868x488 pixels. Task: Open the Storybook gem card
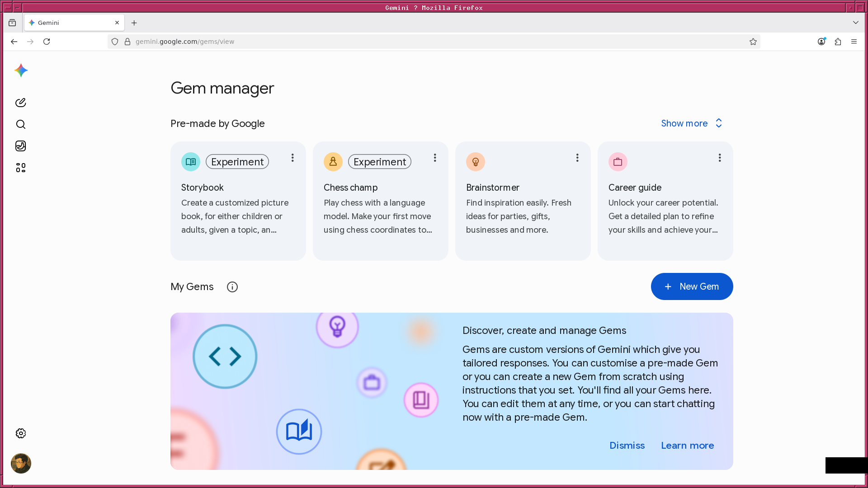238,201
